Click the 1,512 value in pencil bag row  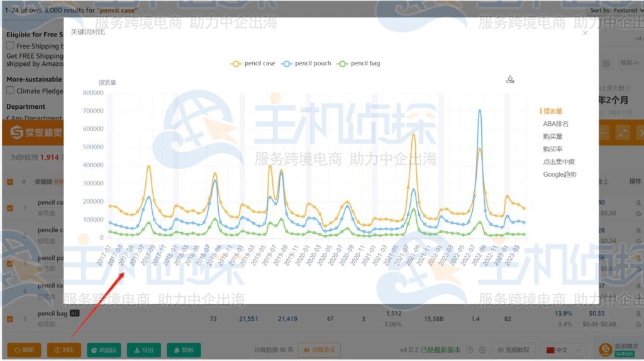394,313
